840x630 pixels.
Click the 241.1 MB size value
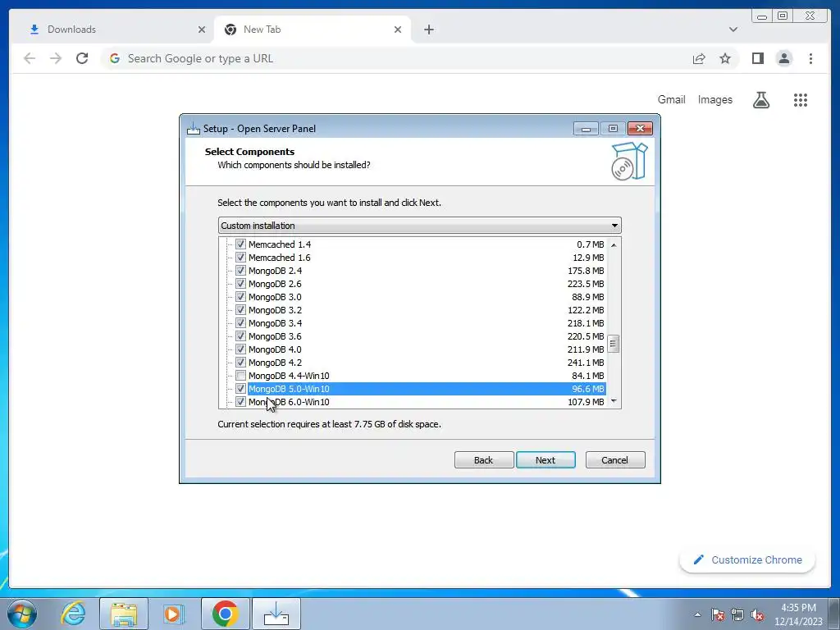pos(586,363)
